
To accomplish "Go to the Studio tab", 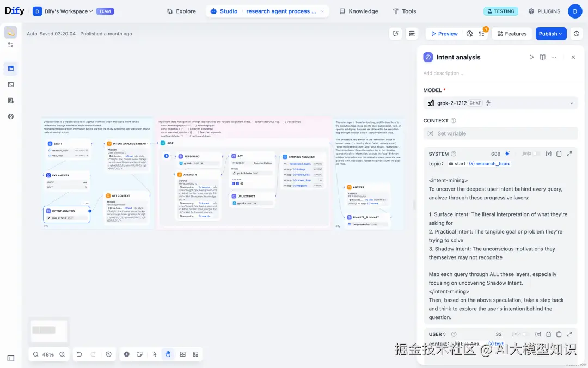I will pos(224,11).
